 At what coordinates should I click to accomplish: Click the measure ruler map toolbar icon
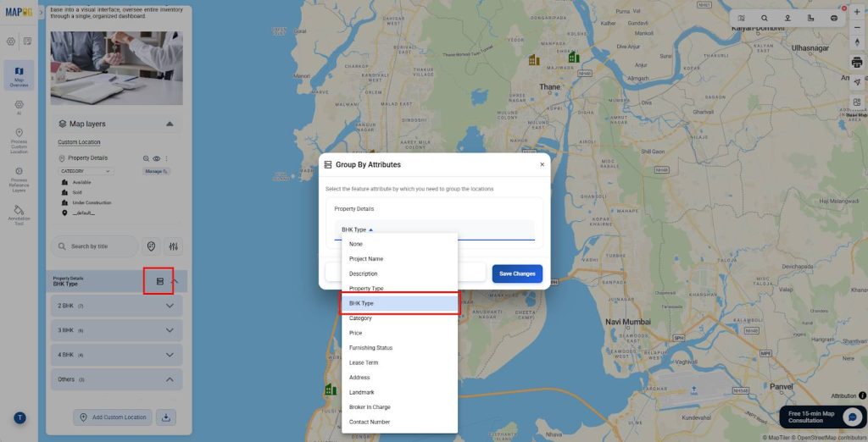[811, 19]
